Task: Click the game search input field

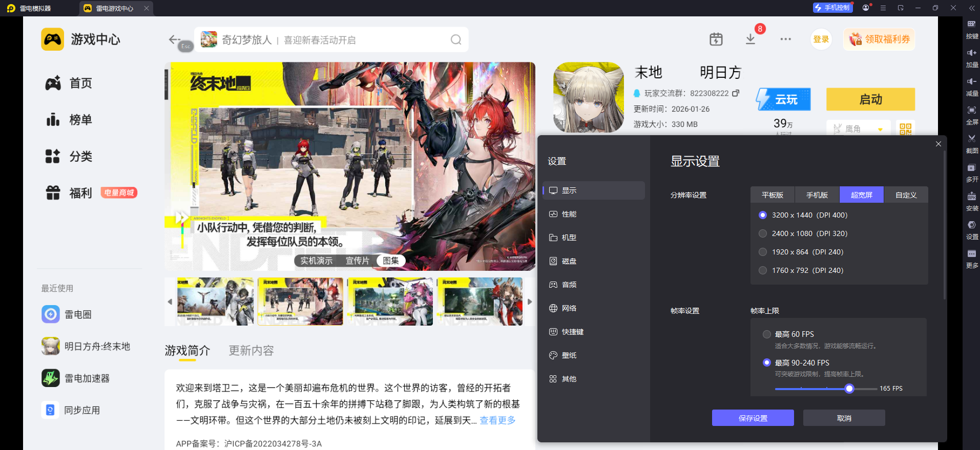Action: click(x=331, y=40)
